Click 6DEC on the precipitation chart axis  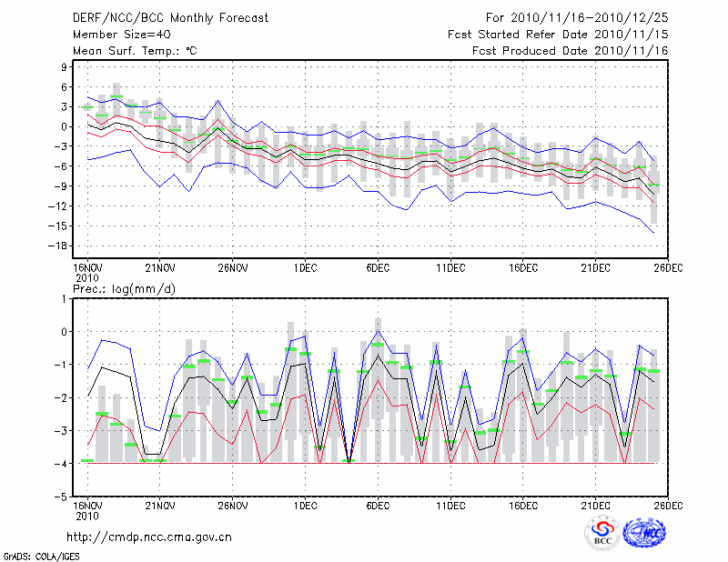378,505
